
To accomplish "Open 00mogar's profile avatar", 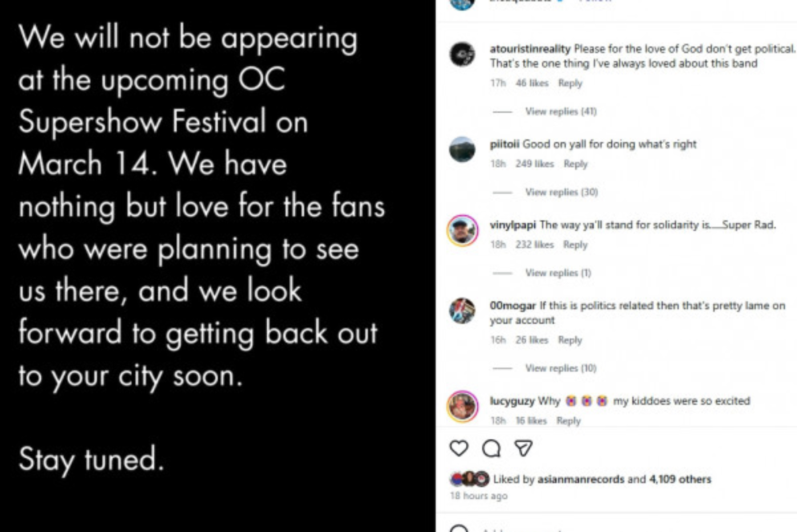I will 462,311.
